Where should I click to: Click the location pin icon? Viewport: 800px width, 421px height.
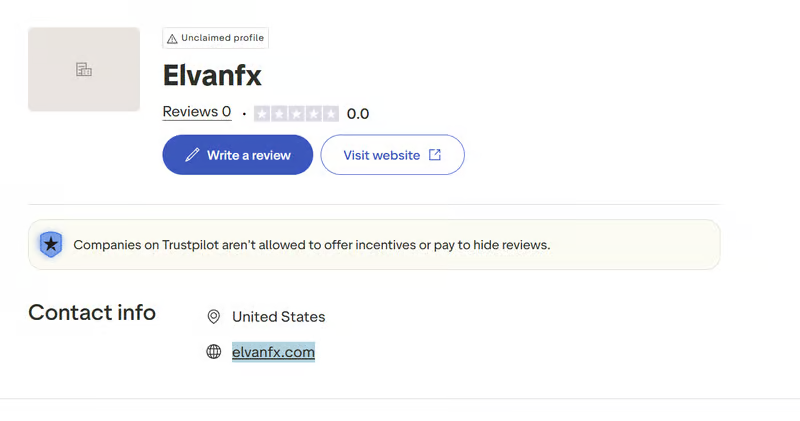213,317
